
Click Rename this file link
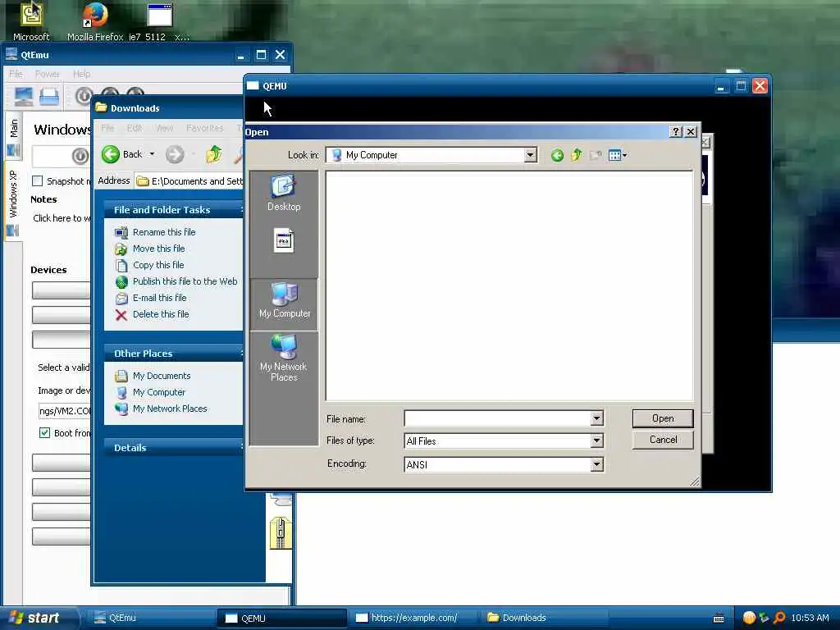pos(164,232)
